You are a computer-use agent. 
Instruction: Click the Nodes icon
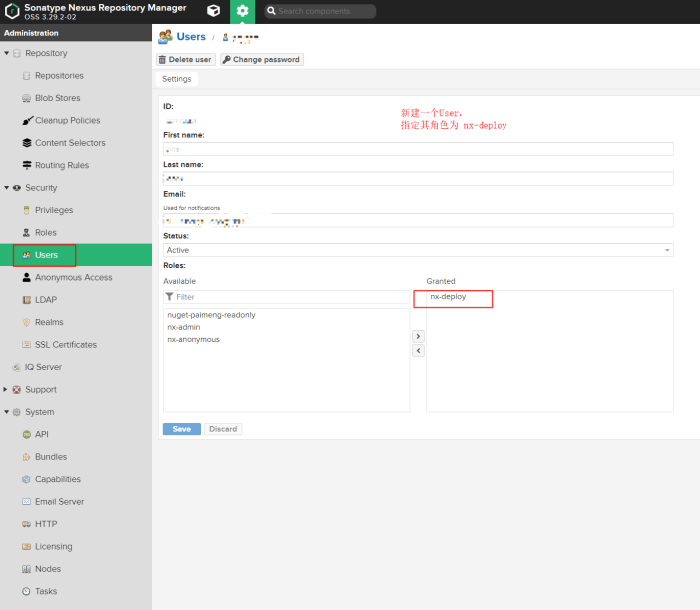click(x=27, y=569)
